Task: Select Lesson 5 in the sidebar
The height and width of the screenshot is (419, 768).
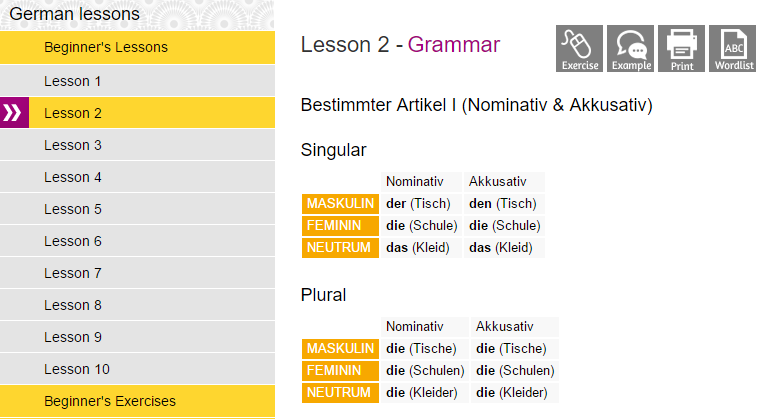Action: (137, 209)
